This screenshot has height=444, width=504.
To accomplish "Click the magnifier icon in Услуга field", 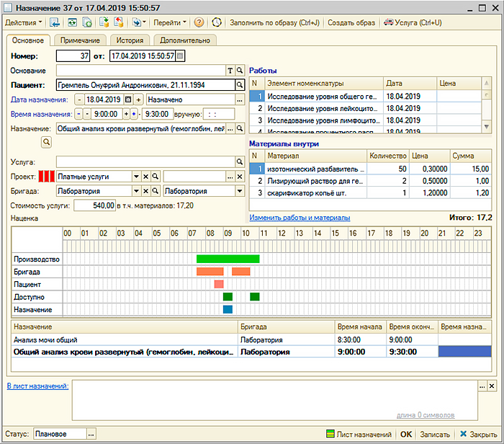I will [x=240, y=161].
